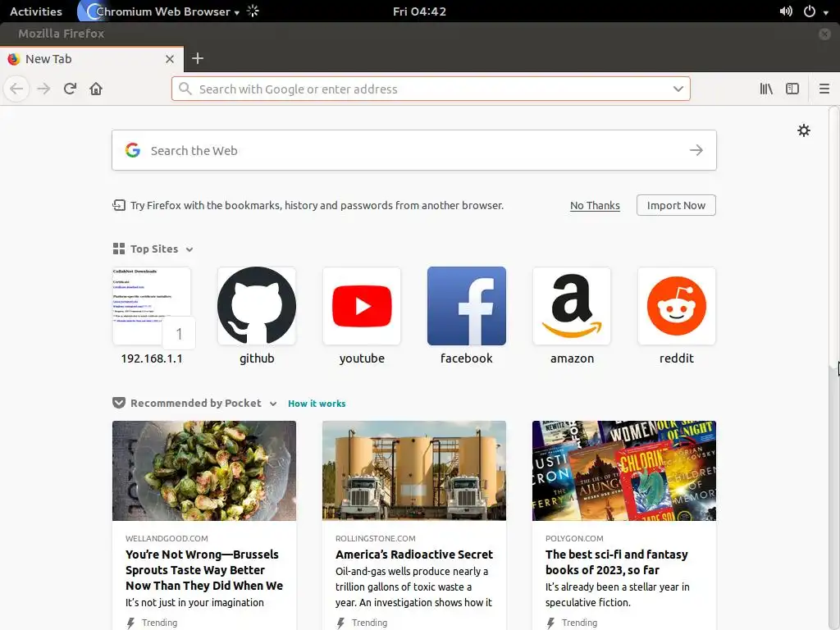840x630 pixels.
Task: Collapse the Top Sites section chevron
Action: tap(189, 249)
